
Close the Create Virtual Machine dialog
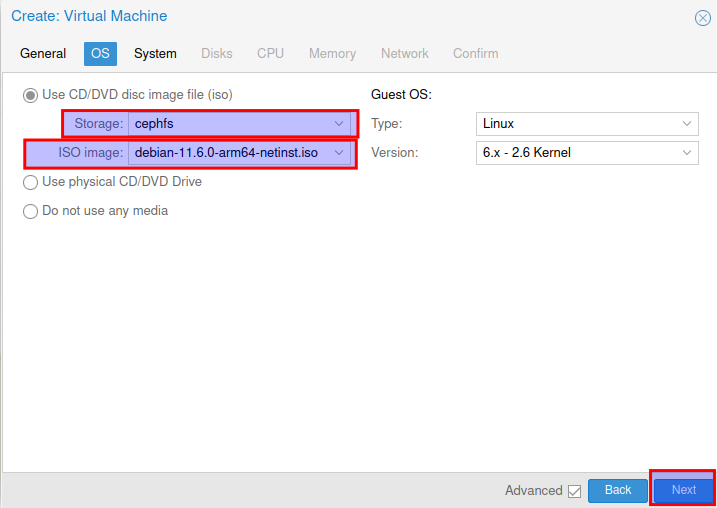[x=702, y=18]
